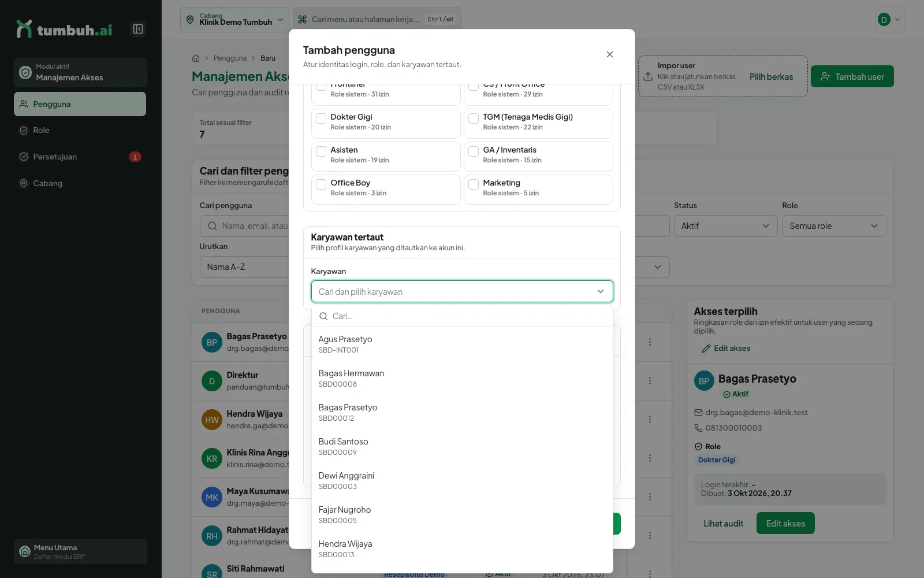The height and width of the screenshot is (578, 924).
Task: Collapse the Karyawan combo box chevron
Action: coord(601,291)
